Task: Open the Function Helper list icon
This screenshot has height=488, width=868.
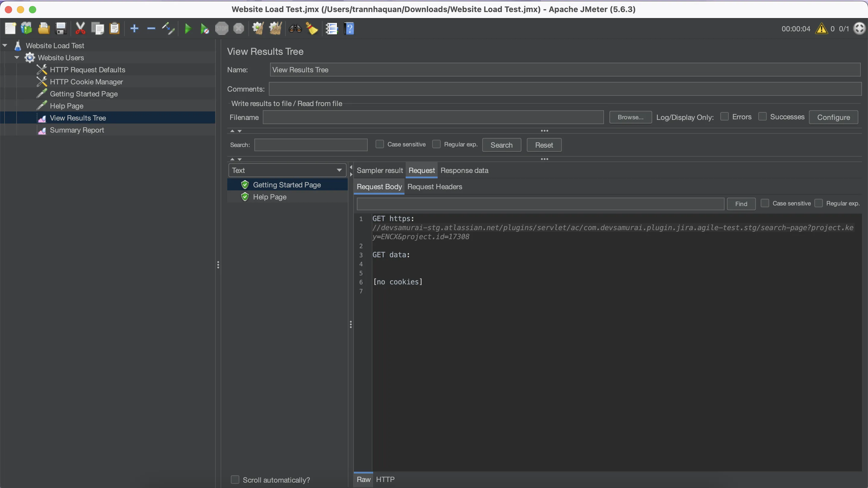Action: coord(332,29)
